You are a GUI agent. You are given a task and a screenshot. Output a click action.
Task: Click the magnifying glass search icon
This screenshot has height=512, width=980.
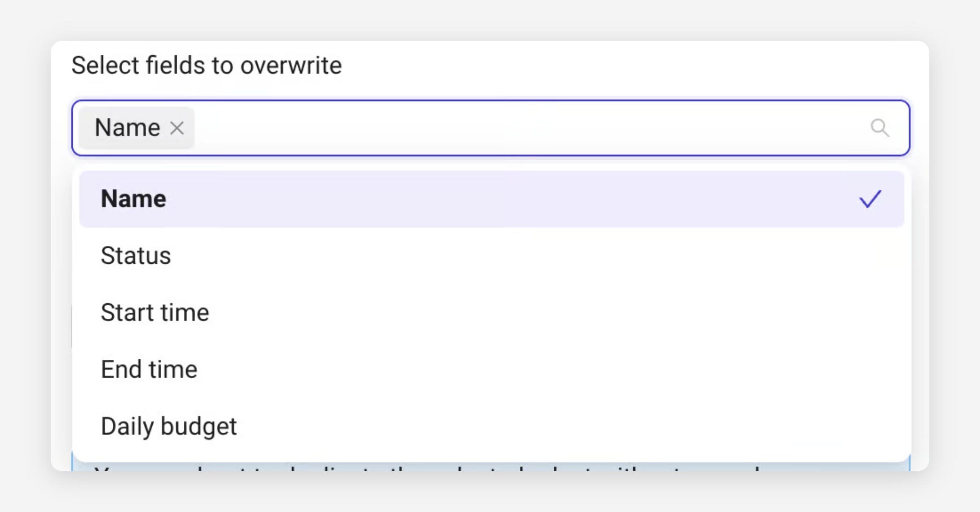coord(879,128)
